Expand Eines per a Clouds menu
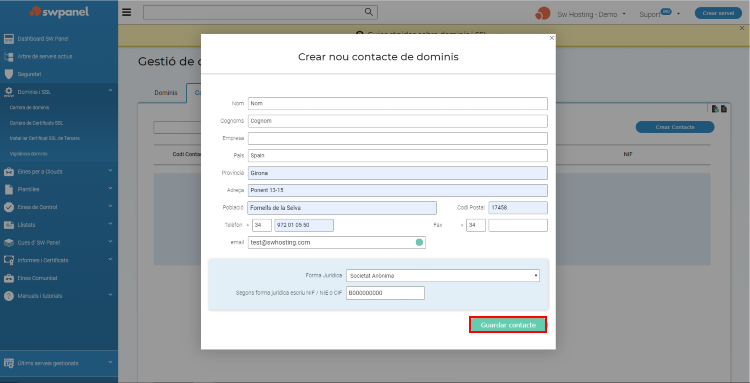The width and height of the screenshot is (750, 383). point(110,171)
